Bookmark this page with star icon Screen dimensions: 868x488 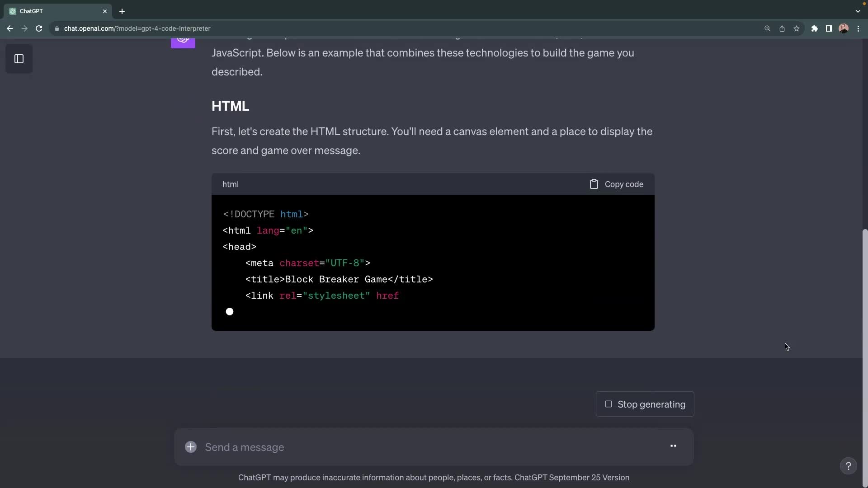[797, 28]
